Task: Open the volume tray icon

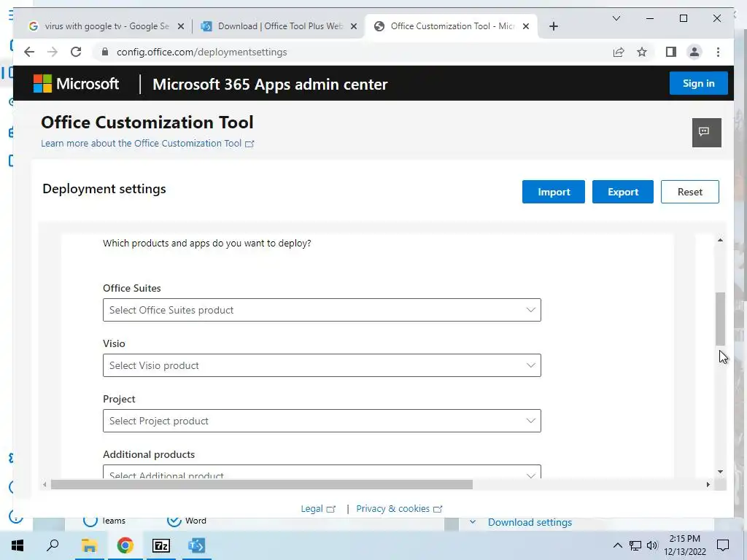Action: coord(652,545)
